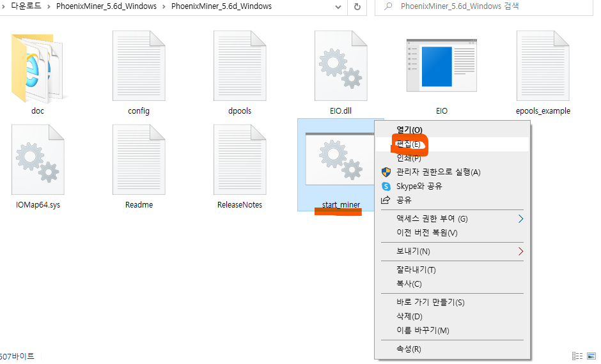Click the epools_example file name label
Viewport: 601px width, 364px height.
click(x=543, y=111)
